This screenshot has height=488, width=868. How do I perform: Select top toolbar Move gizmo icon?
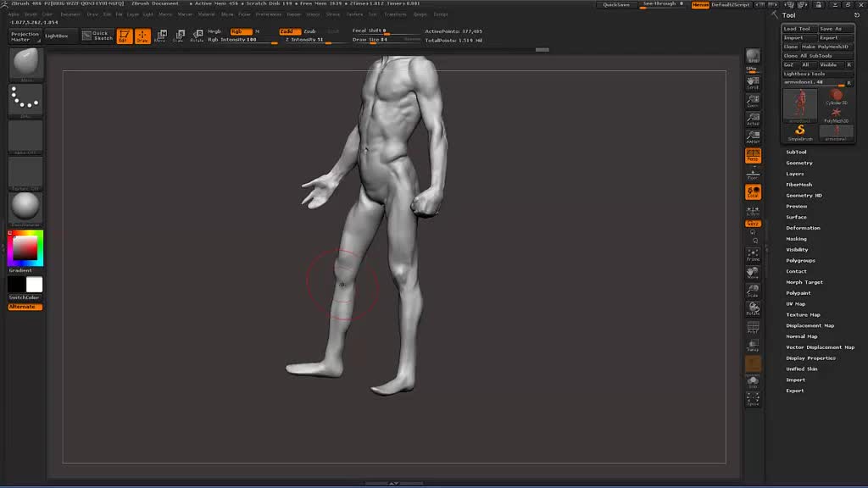160,36
